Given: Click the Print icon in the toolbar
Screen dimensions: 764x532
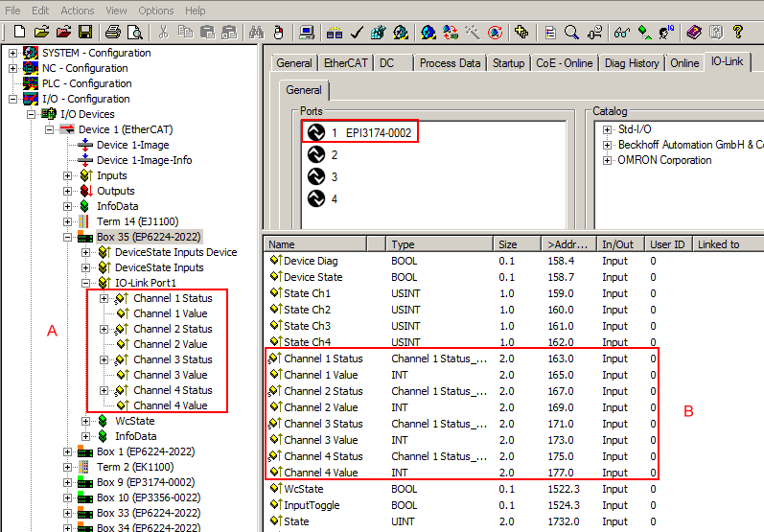Looking at the screenshot, I should 112,33.
